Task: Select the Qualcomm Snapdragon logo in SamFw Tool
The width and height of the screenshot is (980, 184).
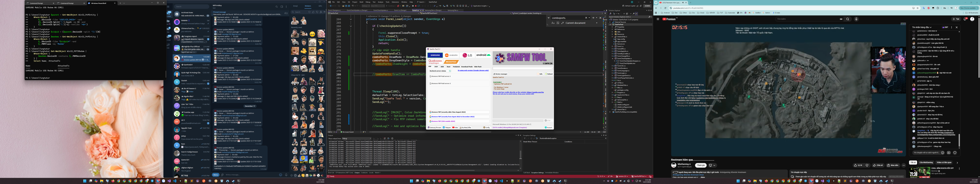Action: [x=435, y=62]
